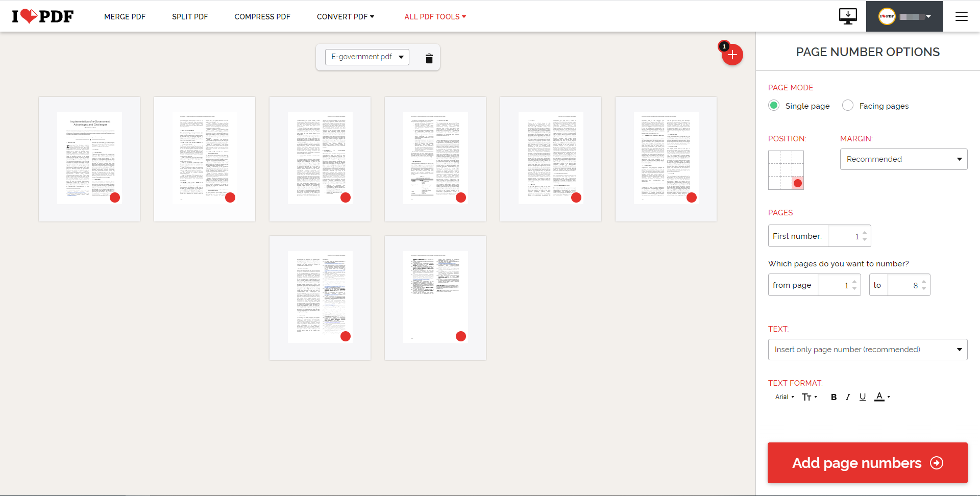Select the fifth page thumbnail

[551, 159]
